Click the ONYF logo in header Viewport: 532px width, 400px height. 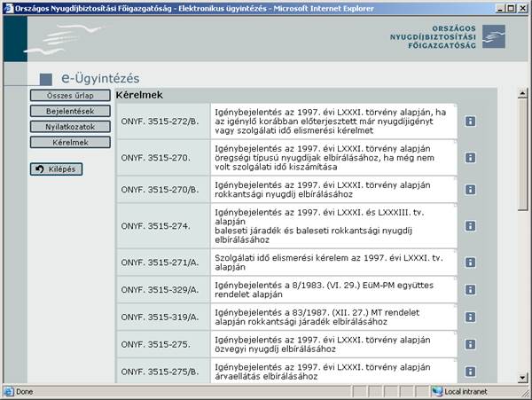(448, 36)
